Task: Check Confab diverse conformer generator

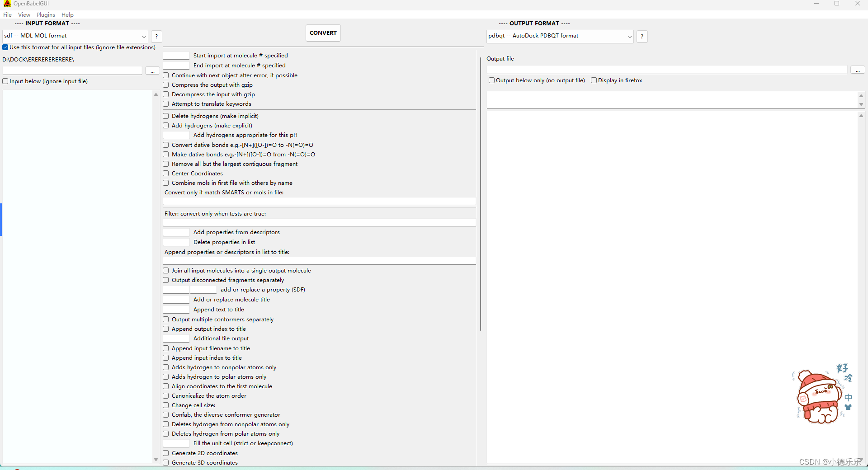Action: click(x=166, y=415)
